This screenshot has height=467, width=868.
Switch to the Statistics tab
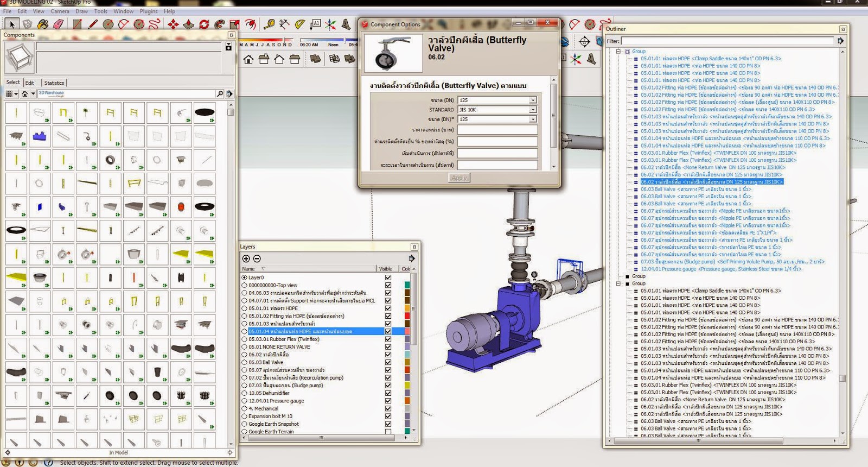click(x=54, y=83)
